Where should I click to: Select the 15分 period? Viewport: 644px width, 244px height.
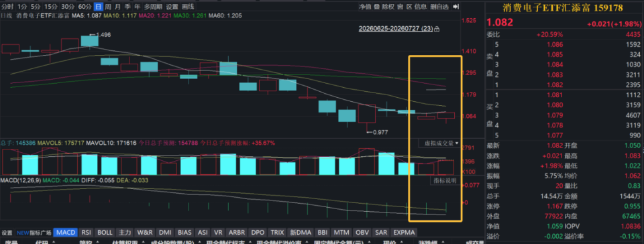click(x=50, y=7)
